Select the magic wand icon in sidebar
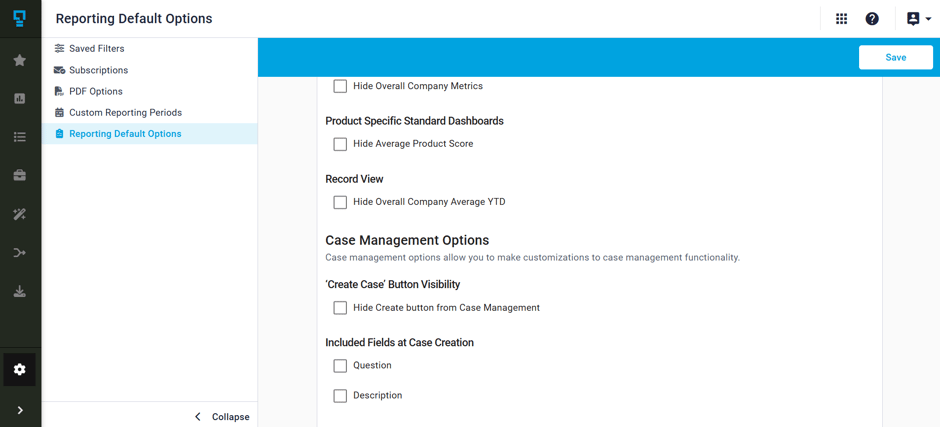Image resolution: width=940 pixels, height=427 pixels. 20,214
